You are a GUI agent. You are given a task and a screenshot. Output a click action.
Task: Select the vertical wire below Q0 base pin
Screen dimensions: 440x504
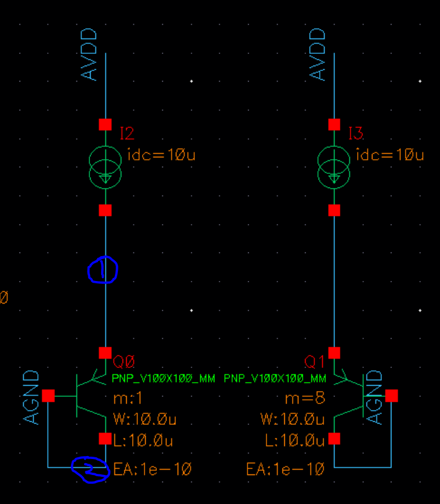tap(48, 435)
